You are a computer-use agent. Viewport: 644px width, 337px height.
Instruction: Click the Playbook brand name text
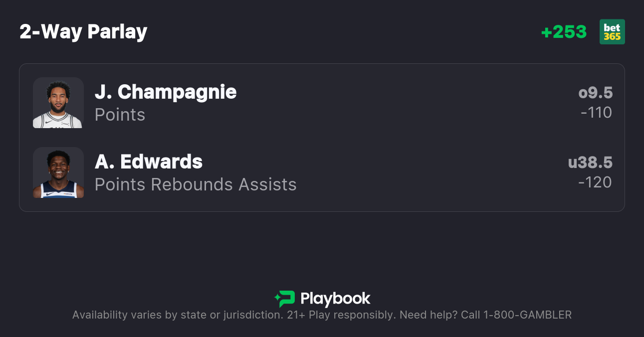[x=335, y=299]
